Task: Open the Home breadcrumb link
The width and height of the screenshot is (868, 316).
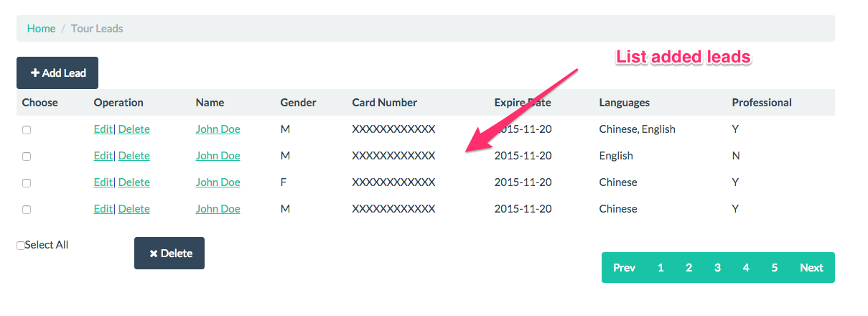Action: (x=41, y=29)
